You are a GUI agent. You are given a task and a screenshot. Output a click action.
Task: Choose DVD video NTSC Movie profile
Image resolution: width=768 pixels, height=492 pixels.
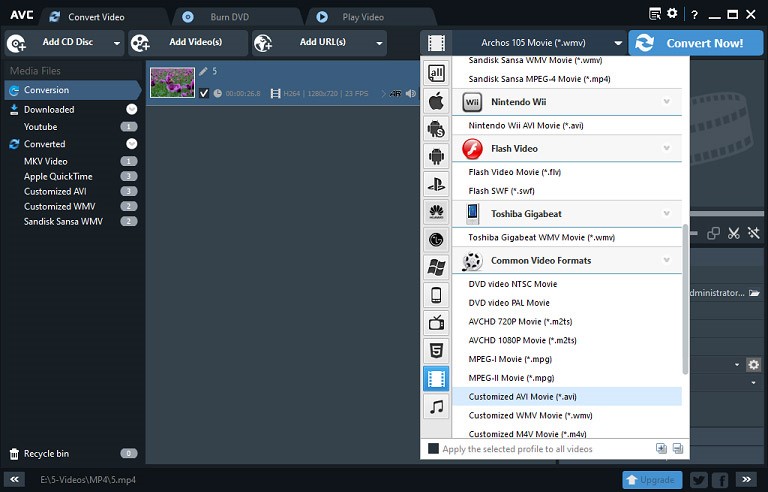click(x=567, y=284)
